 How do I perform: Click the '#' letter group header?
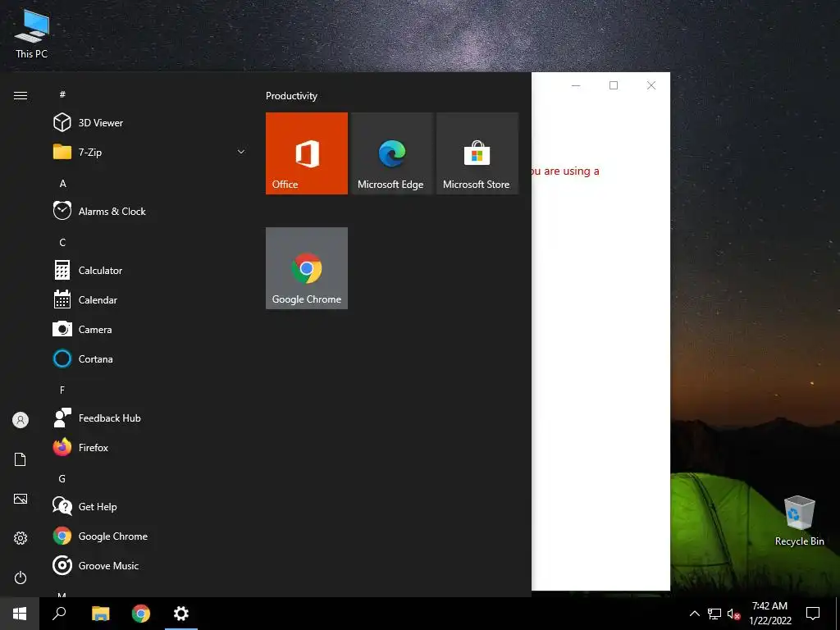tap(62, 94)
